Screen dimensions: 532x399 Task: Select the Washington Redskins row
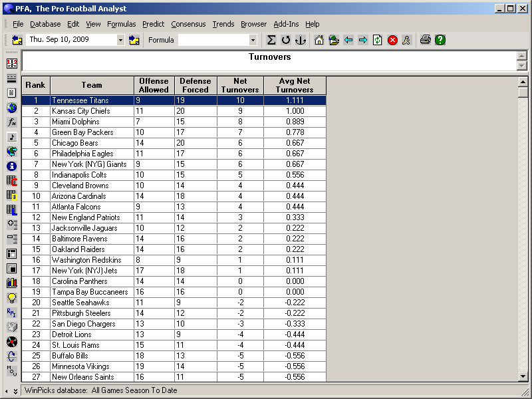174,260
